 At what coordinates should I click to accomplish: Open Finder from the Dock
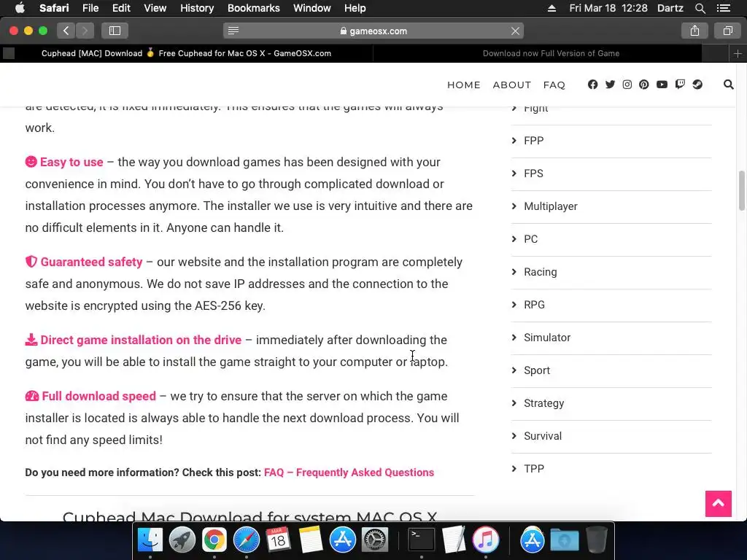(x=150, y=540)
